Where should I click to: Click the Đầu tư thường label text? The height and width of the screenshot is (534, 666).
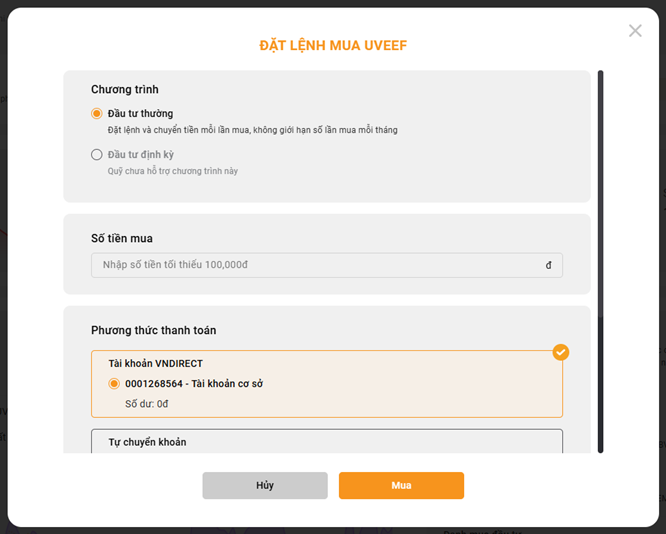[140, 113]
